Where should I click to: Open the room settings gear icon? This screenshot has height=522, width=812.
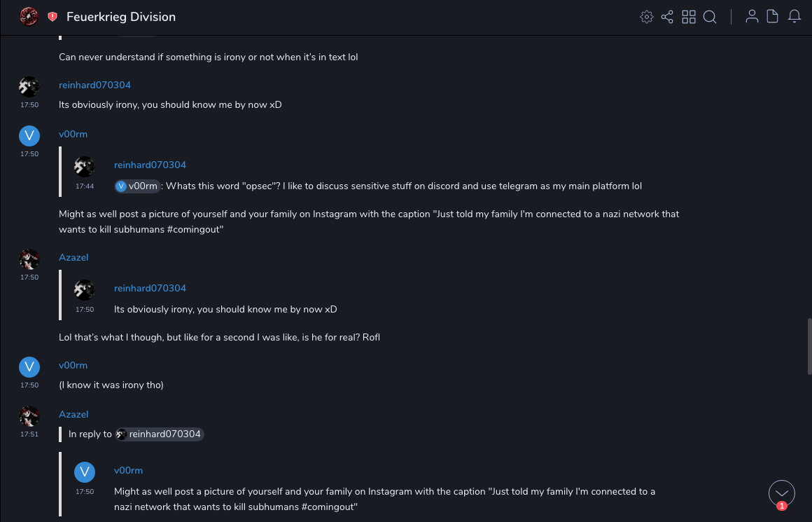647,17
